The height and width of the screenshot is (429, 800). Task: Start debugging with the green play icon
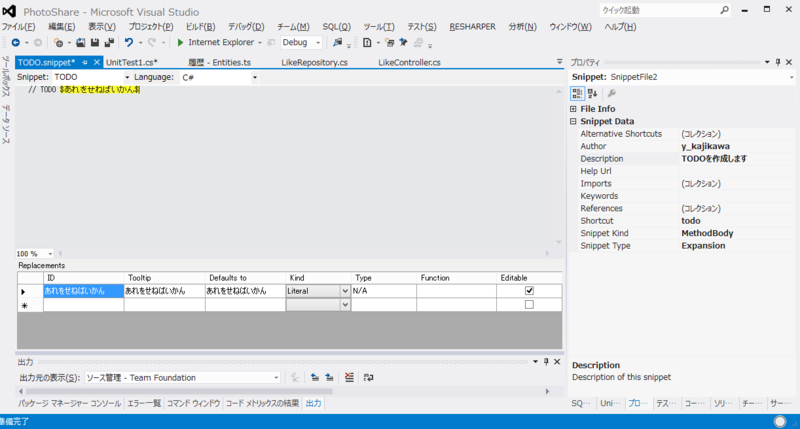pos(180,43)
